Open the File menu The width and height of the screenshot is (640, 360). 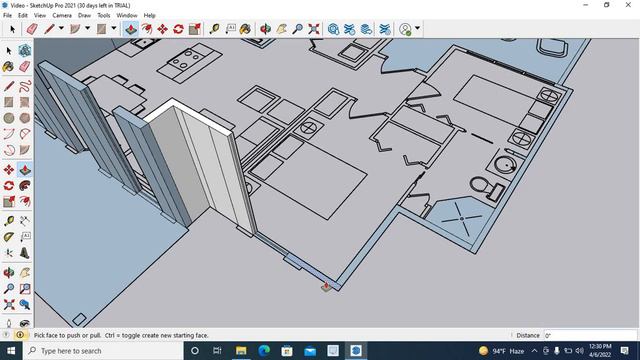coord(7,16)
